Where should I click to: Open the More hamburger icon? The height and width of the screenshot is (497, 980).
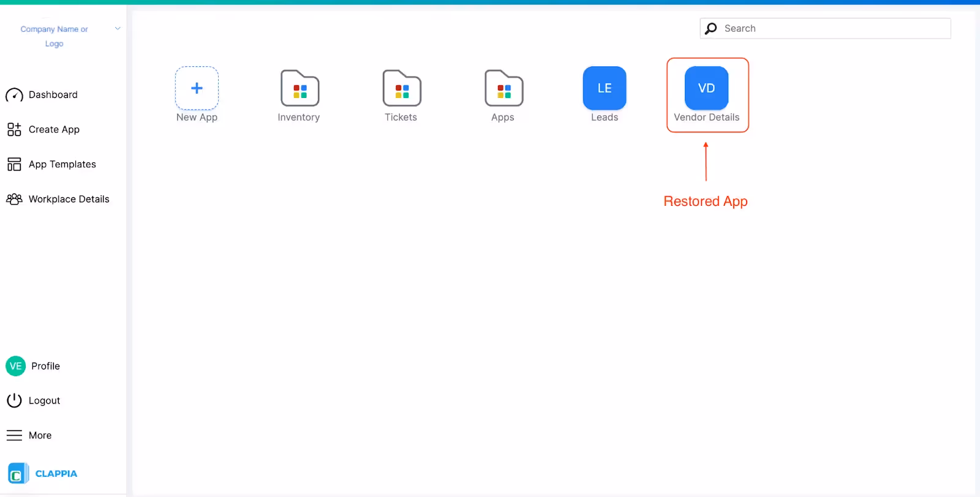coord(14,436)
